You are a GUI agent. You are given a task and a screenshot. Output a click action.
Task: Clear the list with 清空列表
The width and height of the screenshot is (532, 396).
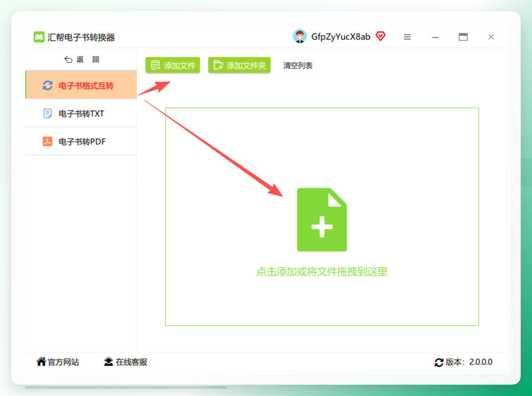pos(298,65)
